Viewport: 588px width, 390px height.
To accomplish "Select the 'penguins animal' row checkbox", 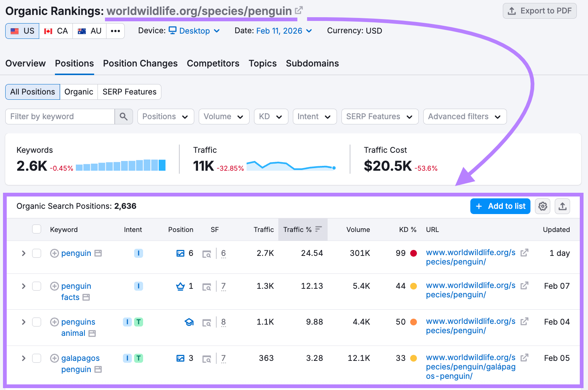I will [37, 322].
